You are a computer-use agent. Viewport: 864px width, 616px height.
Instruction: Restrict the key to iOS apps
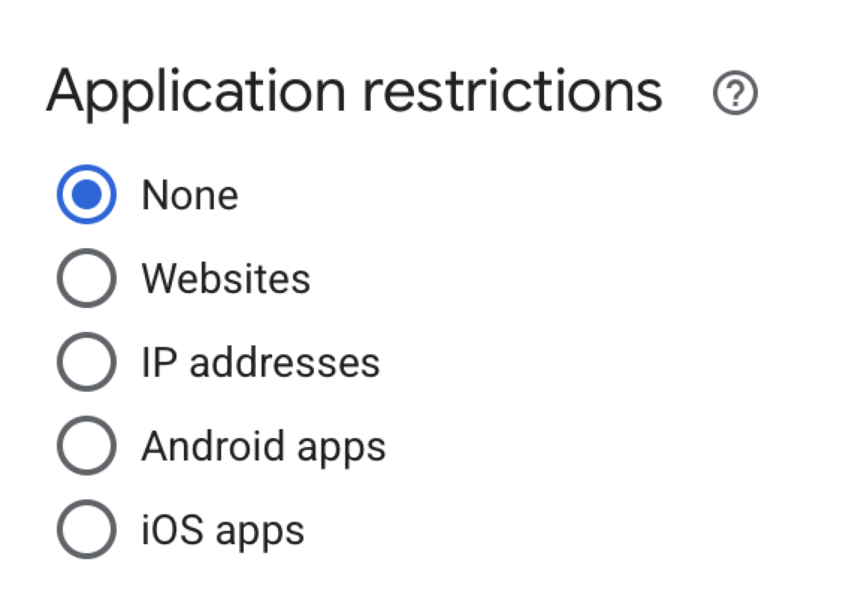(87, 530)
